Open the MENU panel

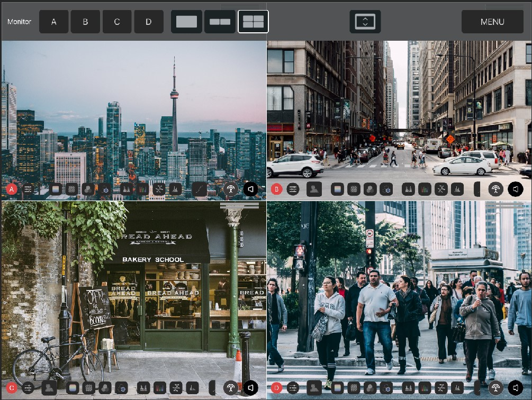492,22
